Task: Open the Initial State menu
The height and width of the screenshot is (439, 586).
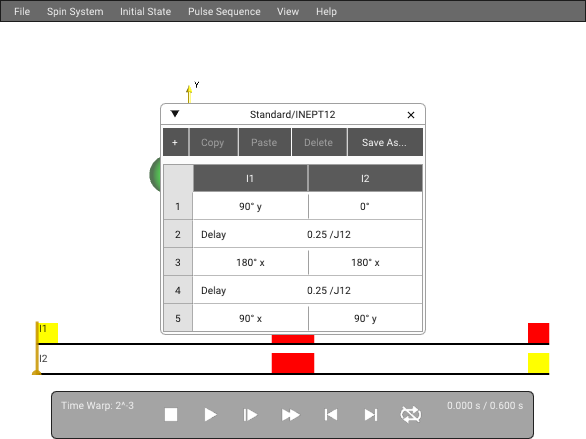Action: coord(145,12)
